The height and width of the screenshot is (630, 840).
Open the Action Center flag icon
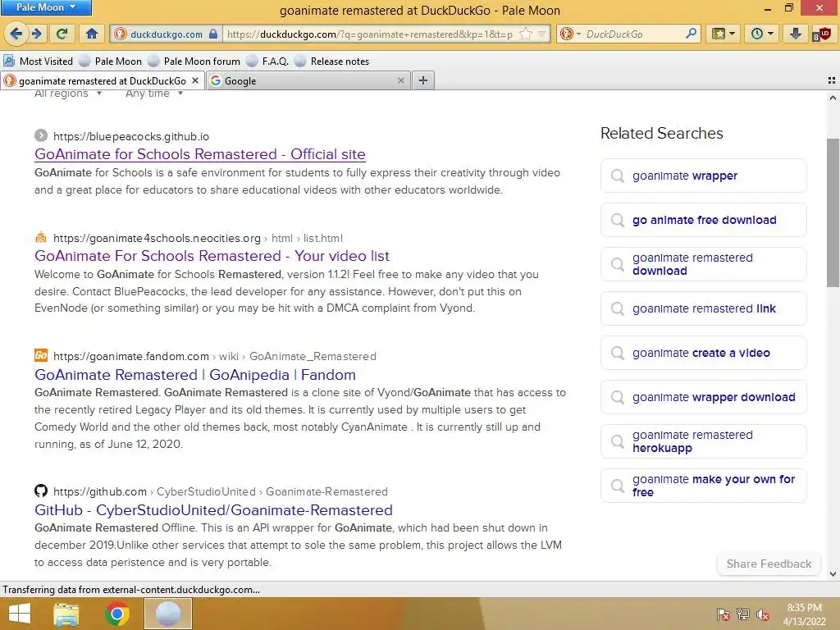(x=724, y=614)
